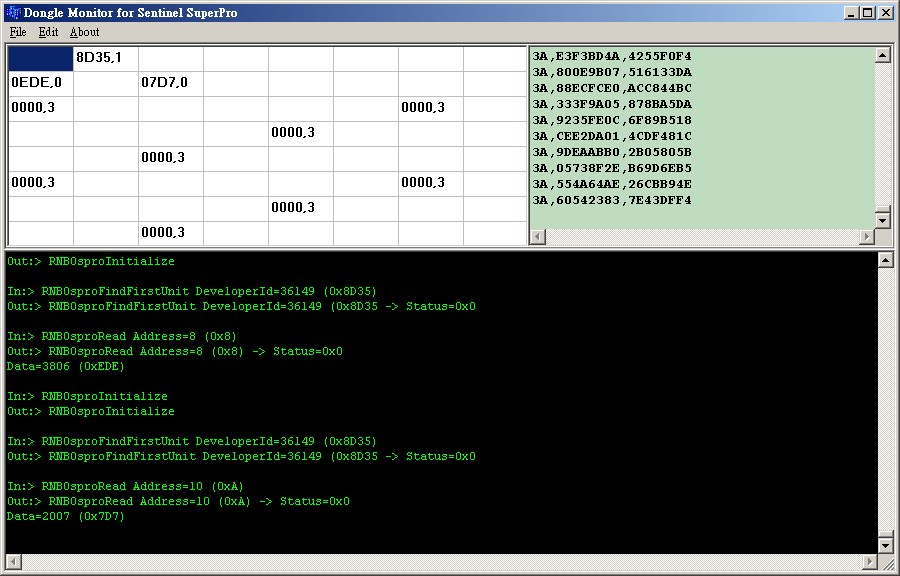Select list entry 3A,554A64AE,26CBB94E
The width and height of the screenshot is (900, 576).
point(612,185)
